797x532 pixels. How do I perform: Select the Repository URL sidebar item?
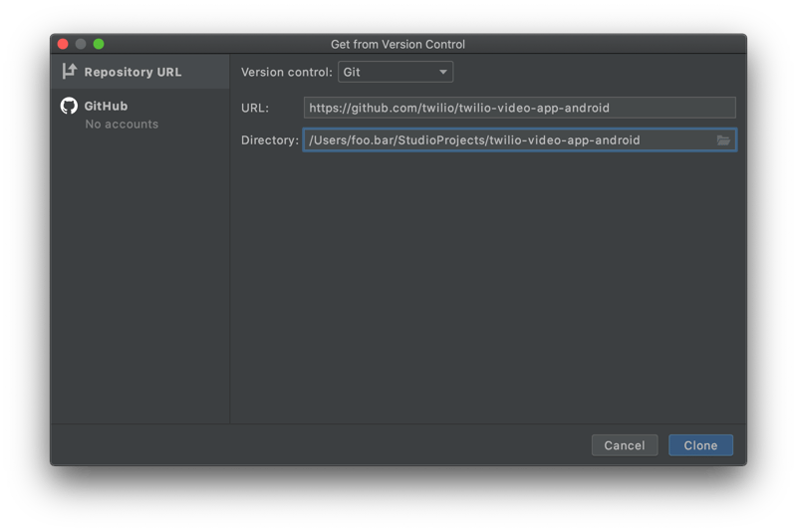(140, 72)
